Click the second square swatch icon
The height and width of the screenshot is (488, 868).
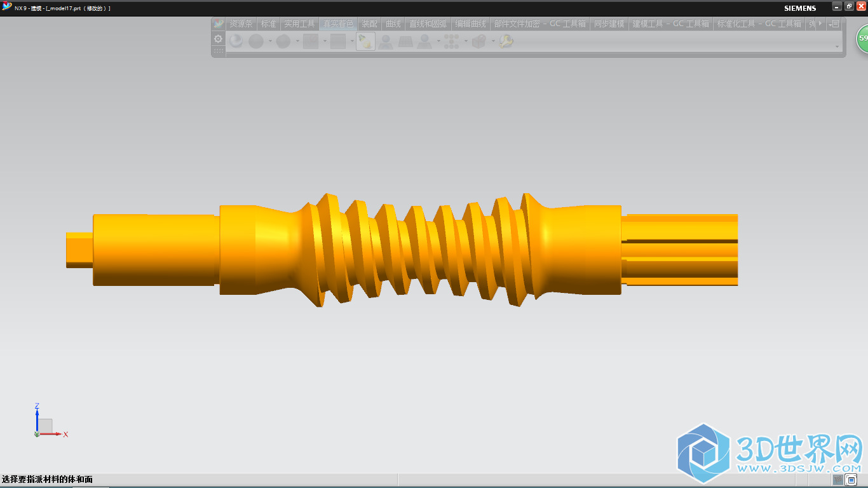pyautogui.click(x=338, y=41)
